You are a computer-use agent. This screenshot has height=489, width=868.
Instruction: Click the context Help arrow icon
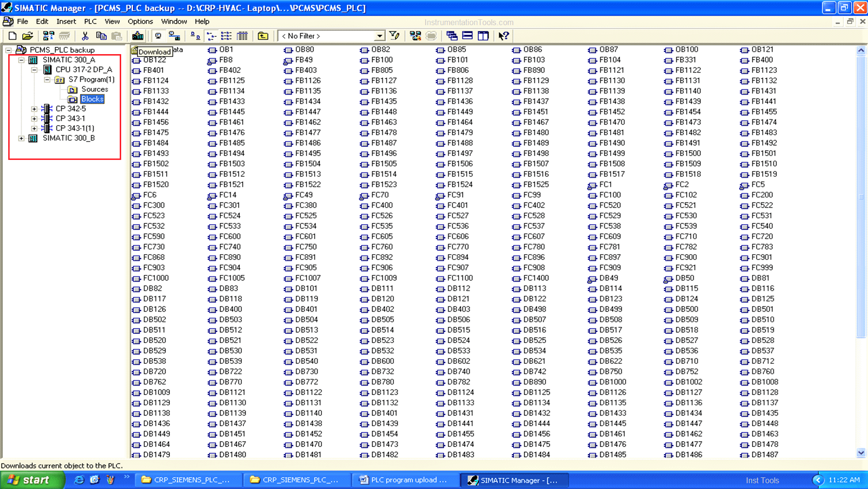point(504,36)
